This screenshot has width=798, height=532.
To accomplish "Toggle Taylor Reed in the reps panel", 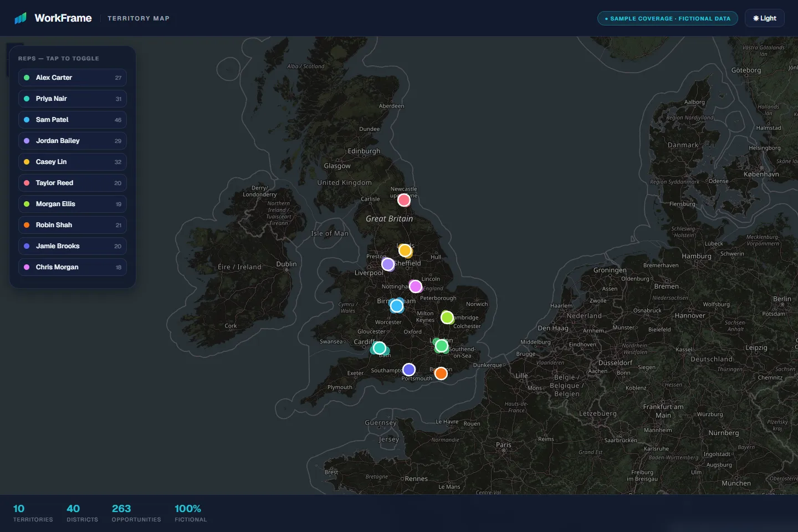I will click(x=73, y=183).
